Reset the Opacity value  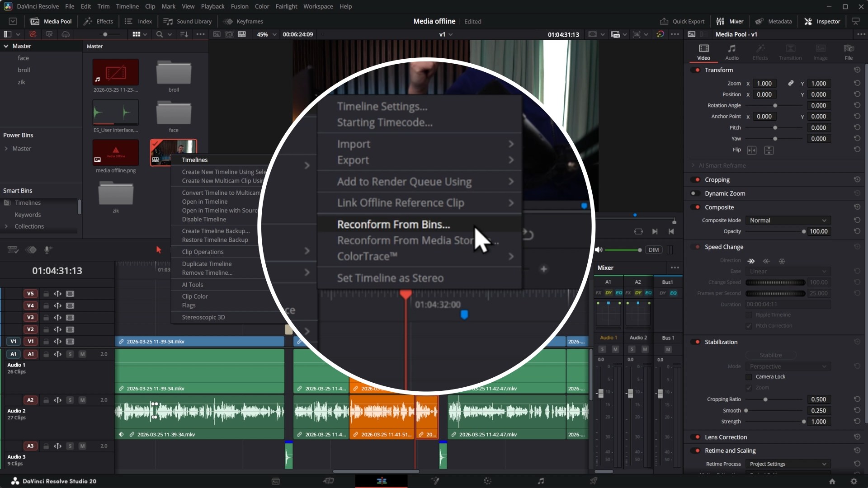(857, 231)
